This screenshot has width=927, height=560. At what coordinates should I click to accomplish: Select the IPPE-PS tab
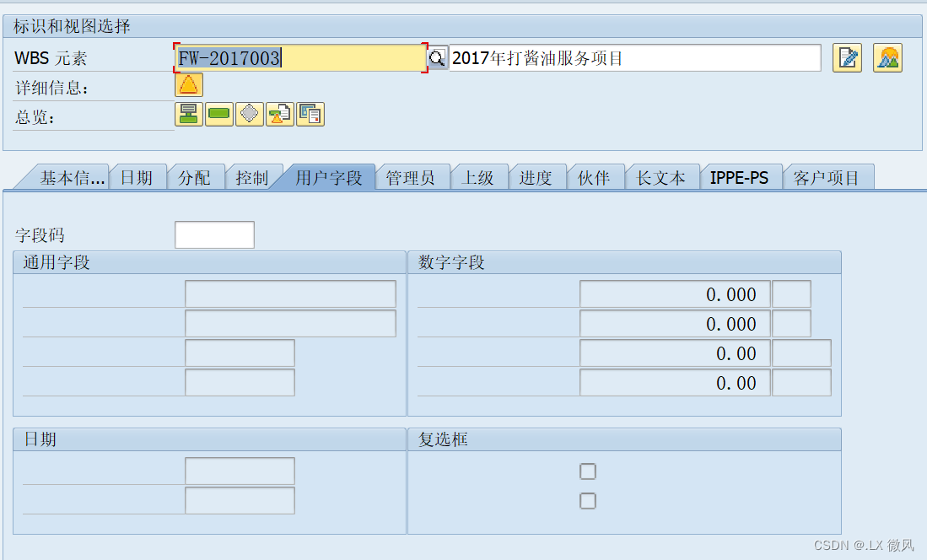(x=741, y=176)
